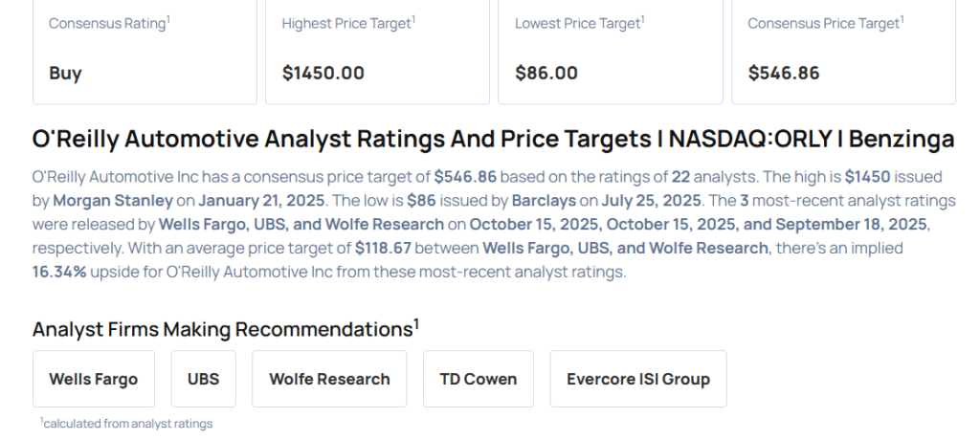980x440 pixels.
Task: Click Morgan Stanley in the summary paragraph
Action: point(112,201)
